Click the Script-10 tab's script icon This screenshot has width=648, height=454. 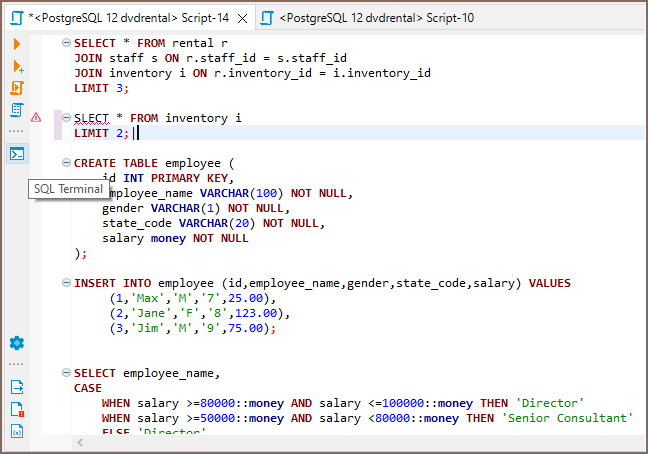click(x=267, y=18)
